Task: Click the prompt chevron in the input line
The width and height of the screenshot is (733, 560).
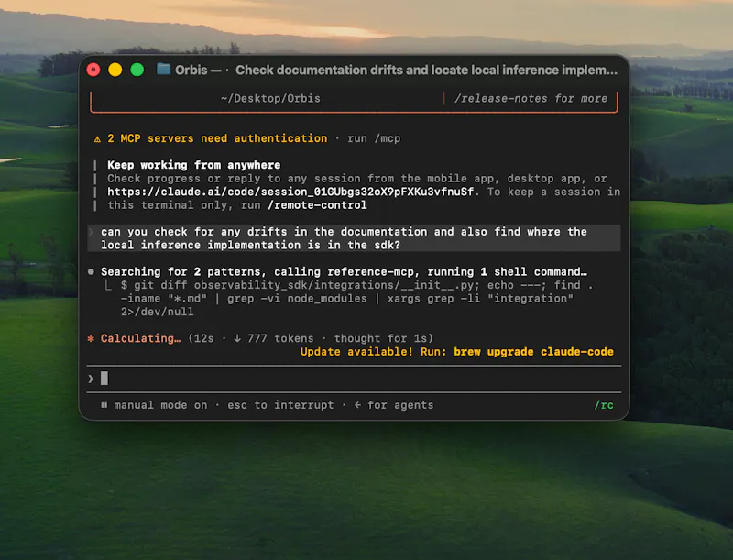Action: coord(91,379)
